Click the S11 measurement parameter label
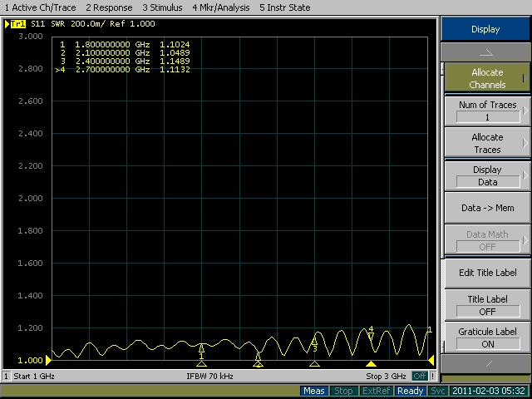The height and width of the screenshot is (399, 532). [x=37, y=24]
